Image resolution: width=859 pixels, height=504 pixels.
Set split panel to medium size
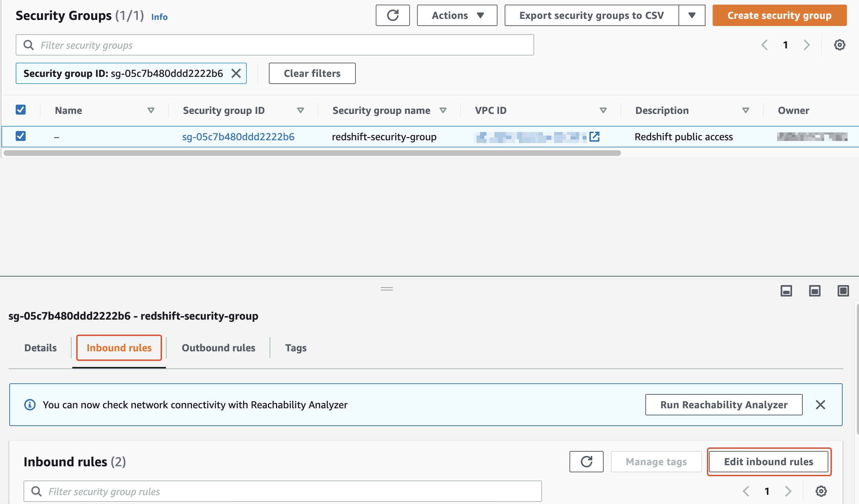[814, 291]
